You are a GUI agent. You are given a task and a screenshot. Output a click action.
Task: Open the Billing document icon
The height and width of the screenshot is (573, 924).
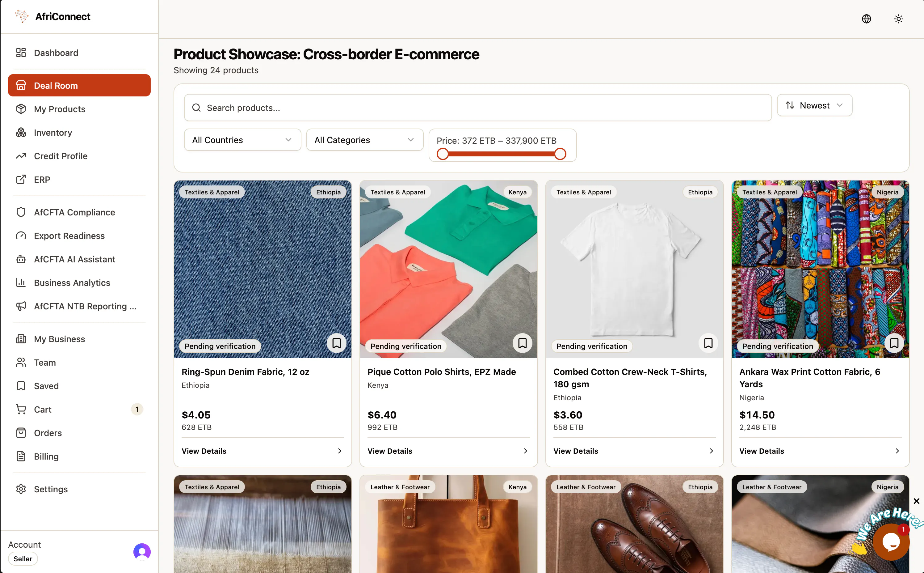click(21, 456)
